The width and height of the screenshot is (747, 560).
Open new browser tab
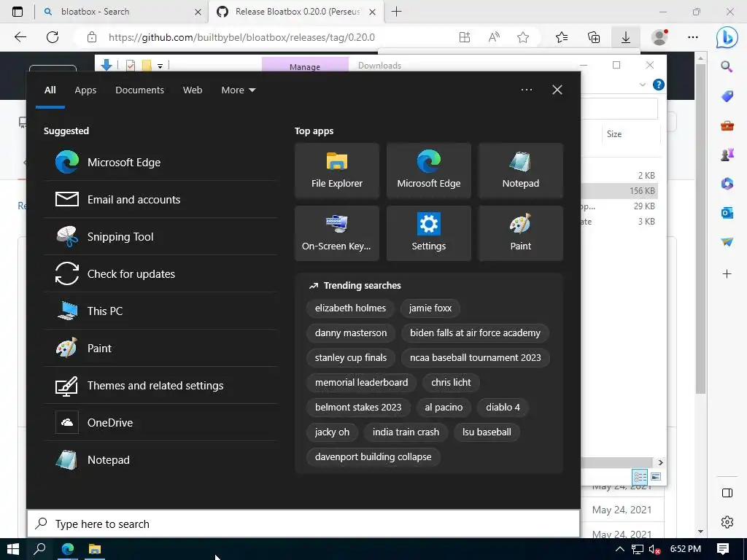(396, 12)
